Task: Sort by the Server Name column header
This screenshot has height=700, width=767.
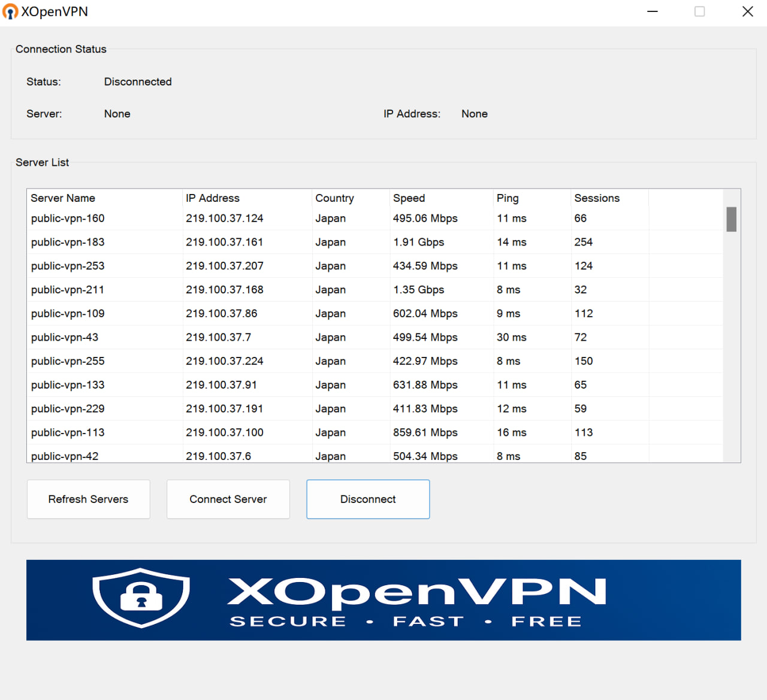Action: (63, 198)
